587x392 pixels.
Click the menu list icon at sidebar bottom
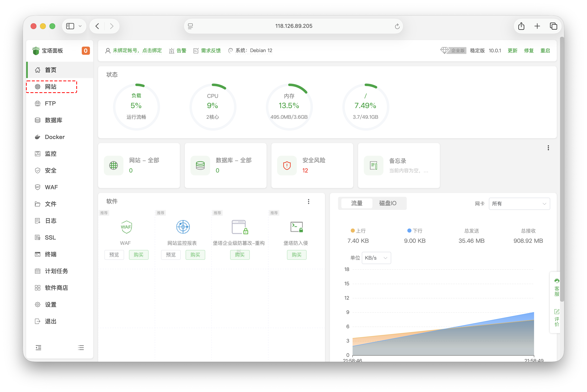81,347
